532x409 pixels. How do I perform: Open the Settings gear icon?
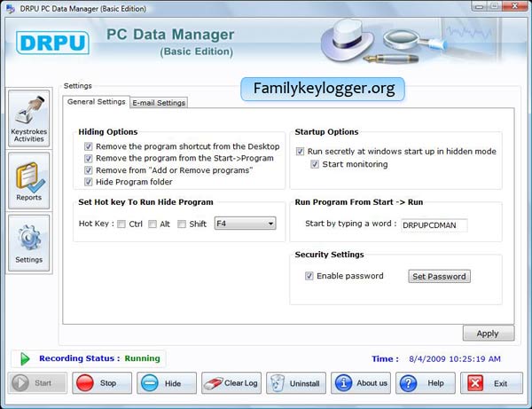coord(29,243)
